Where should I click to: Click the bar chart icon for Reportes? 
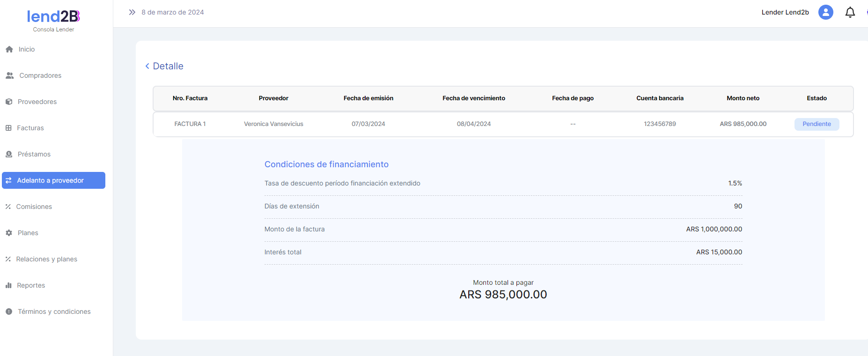[x=8, y=285]
